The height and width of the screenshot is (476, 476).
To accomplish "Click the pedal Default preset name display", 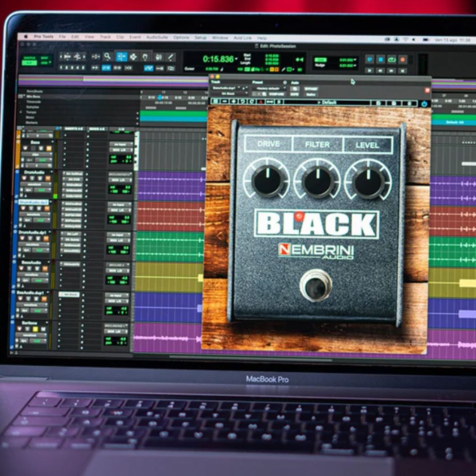I will [x=326, y=102].
